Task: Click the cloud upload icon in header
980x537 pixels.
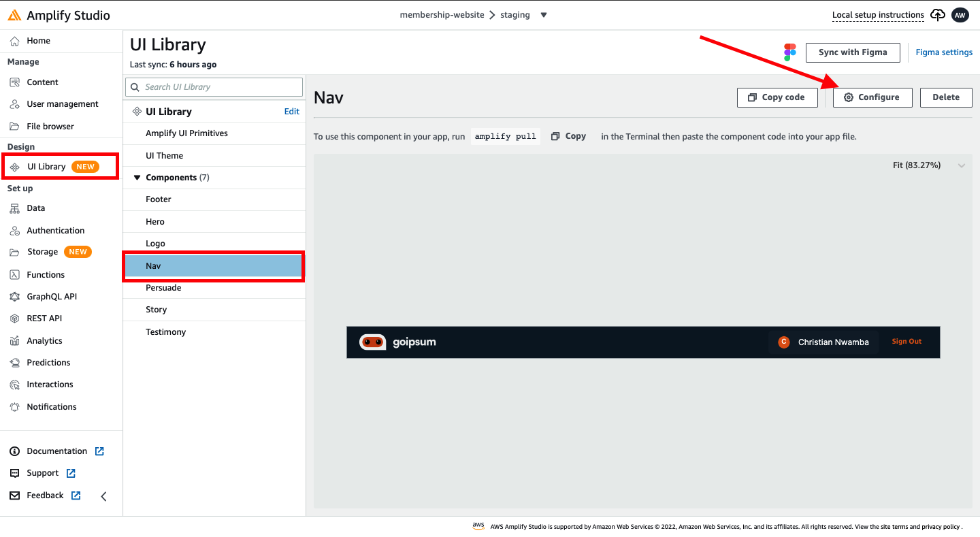Action: tap(938, 15)
